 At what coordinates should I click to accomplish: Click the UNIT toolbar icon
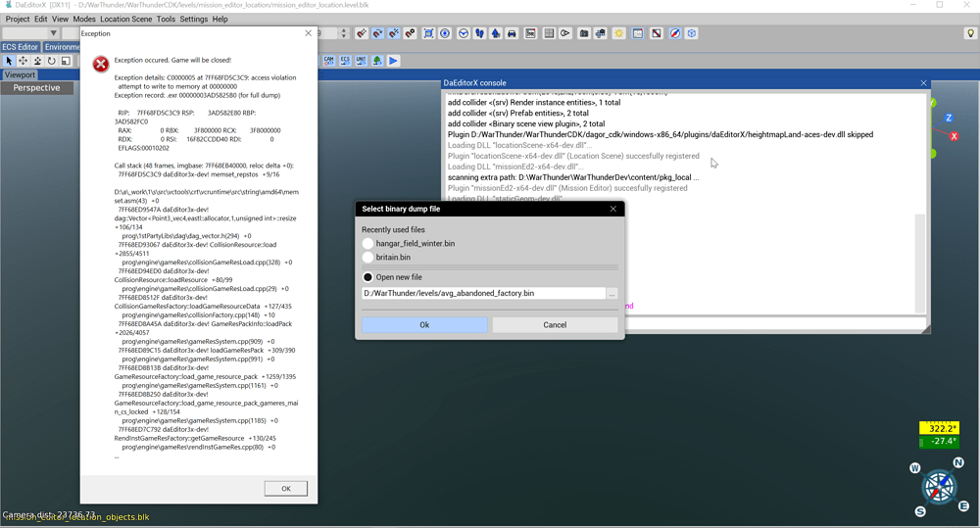[x=362, y=61]
